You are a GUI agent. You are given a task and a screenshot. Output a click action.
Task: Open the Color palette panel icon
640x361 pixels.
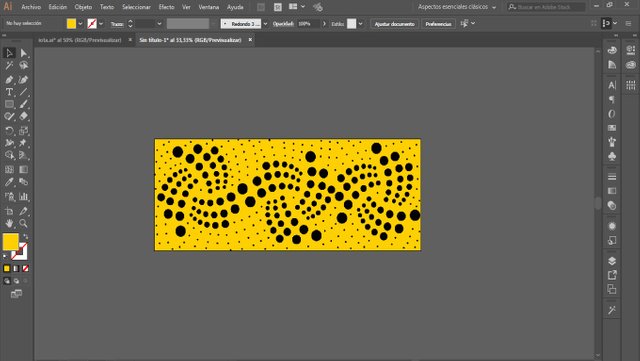click(x=612, y=50)
